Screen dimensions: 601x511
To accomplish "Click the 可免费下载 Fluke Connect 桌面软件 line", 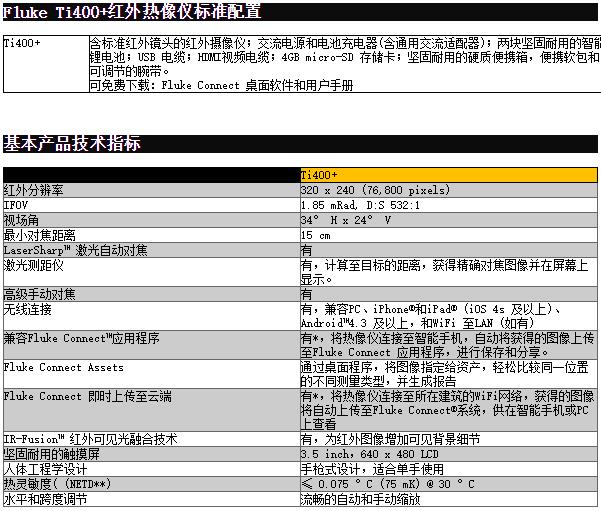I will [221, 85].
